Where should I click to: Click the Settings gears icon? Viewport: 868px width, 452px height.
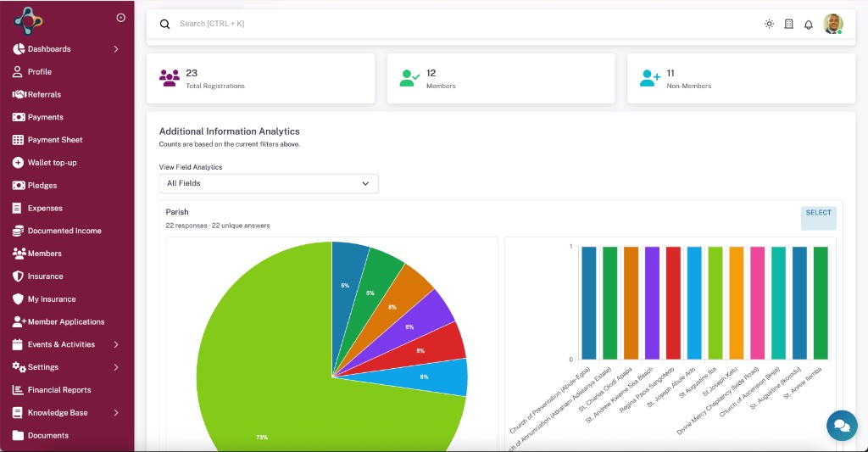(x=19, y=366)
